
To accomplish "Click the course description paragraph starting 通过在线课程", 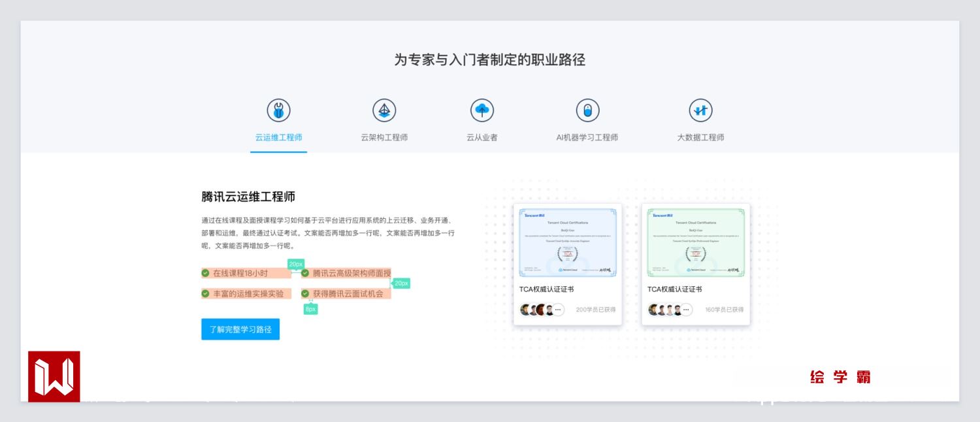I will click(328, 233).
